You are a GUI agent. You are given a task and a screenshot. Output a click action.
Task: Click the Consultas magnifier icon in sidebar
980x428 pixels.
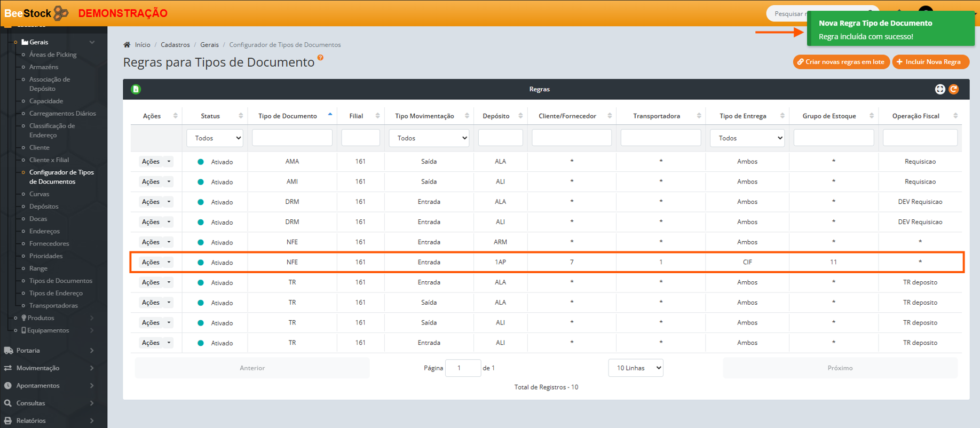tap(8, 403)
